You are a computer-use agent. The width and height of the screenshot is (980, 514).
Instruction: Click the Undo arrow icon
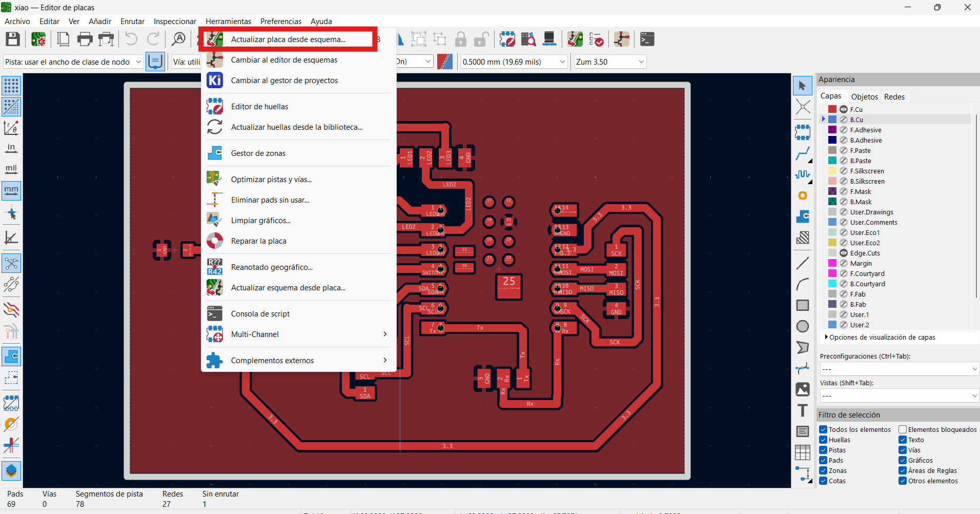point(131,39)
